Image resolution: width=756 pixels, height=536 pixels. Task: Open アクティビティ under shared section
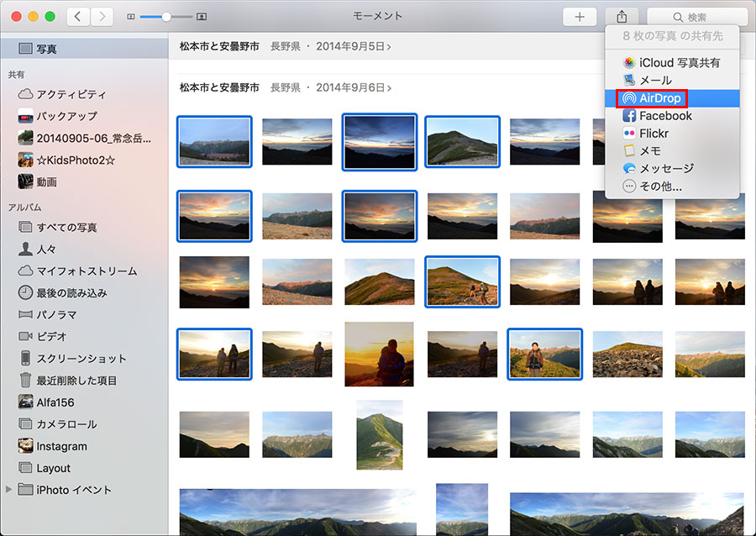tap(71, 94)
